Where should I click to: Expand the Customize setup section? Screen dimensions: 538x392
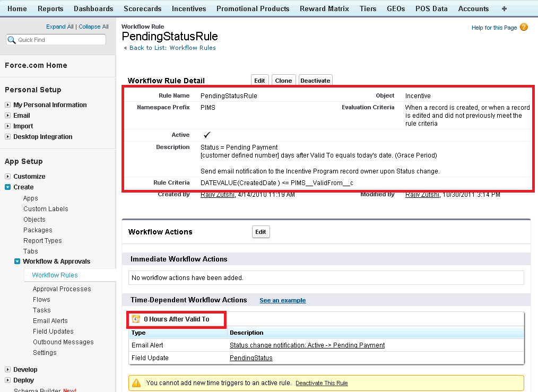8,177
